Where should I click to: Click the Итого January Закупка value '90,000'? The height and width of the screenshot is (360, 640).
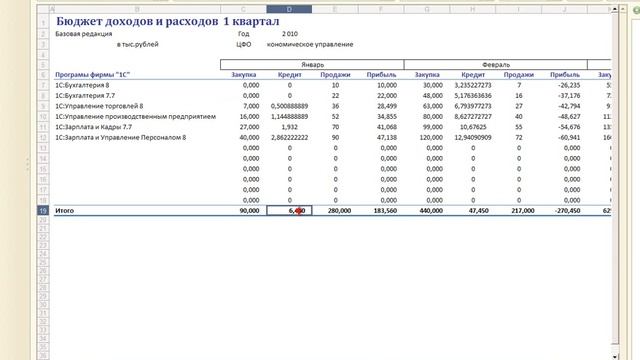click(249, 211)
